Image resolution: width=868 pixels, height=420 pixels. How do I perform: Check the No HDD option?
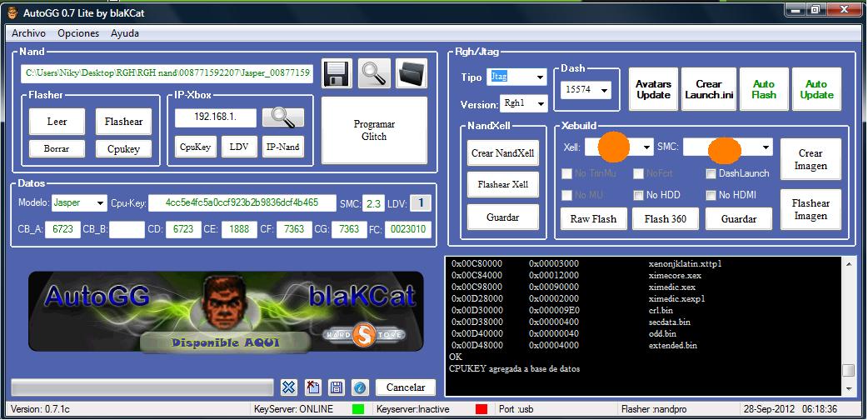click(x=638, y=195)
